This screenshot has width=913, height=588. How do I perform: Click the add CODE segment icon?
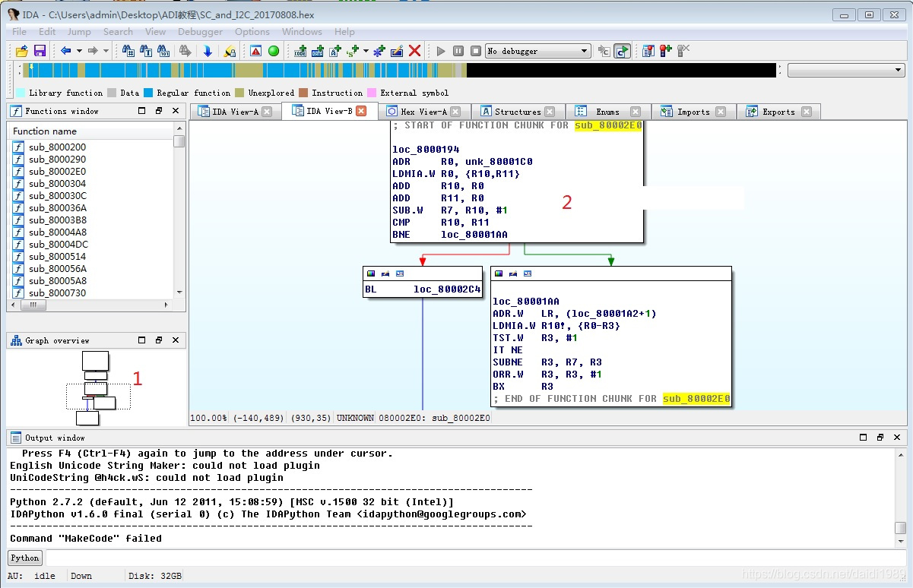(300, 51)
